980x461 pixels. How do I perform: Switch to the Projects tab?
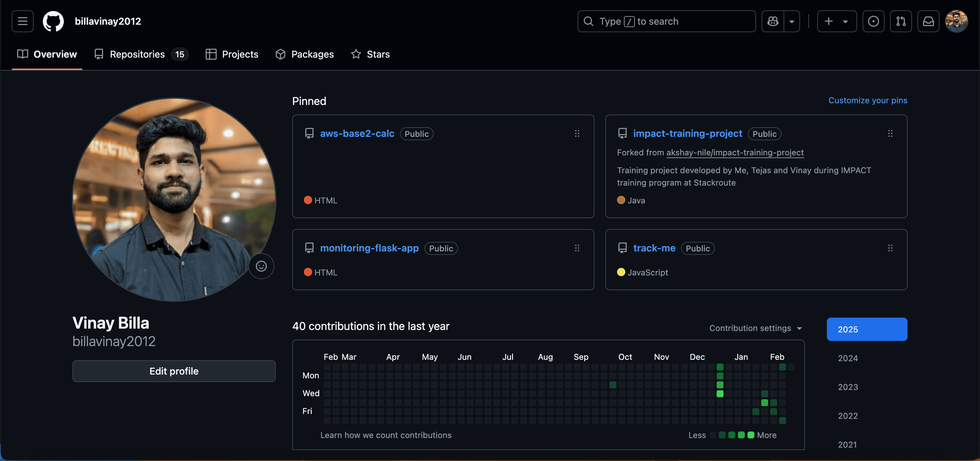click(232, 54)
